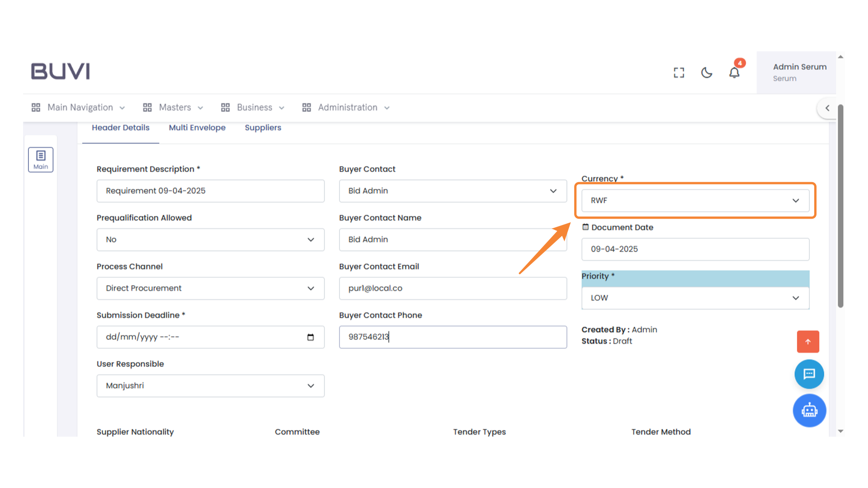The width and height of the screenshot is (868, 488).
Task: Collapse the navigation bar chevron
Action: tap(827, 108)
